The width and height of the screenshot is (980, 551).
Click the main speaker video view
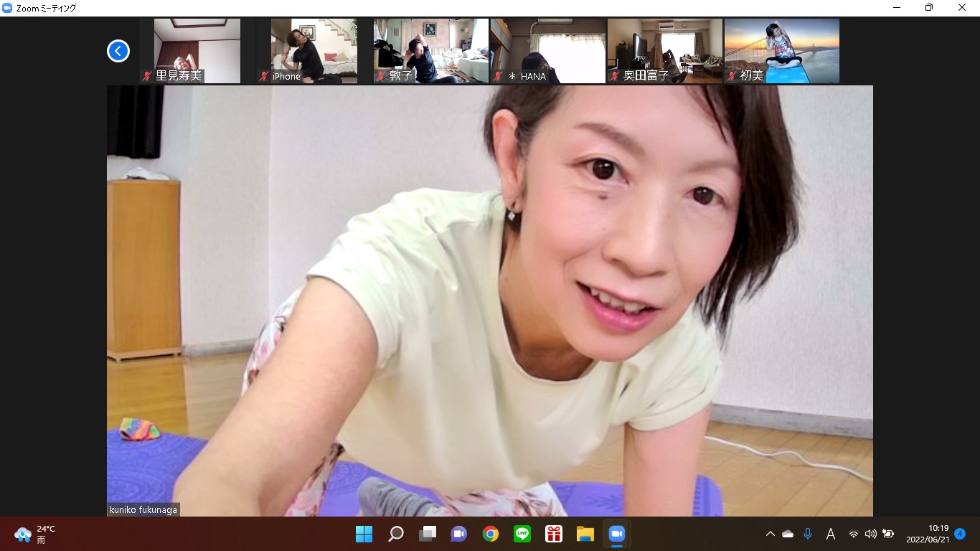490,301
